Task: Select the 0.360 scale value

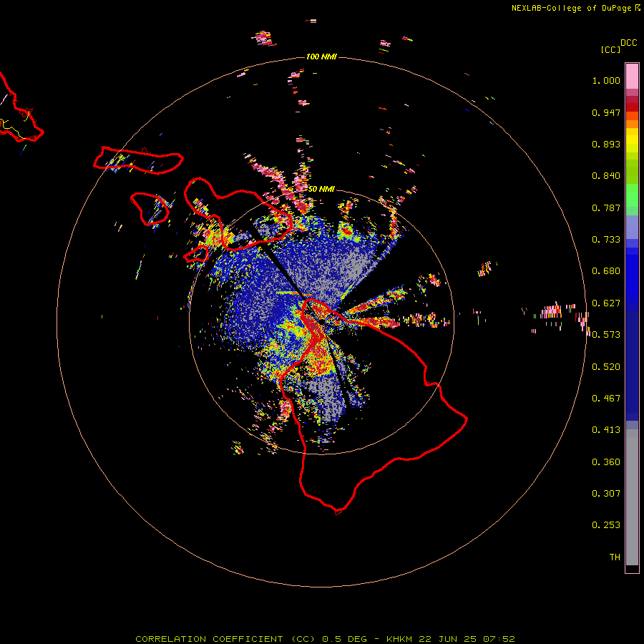Action: pos(606,462)
